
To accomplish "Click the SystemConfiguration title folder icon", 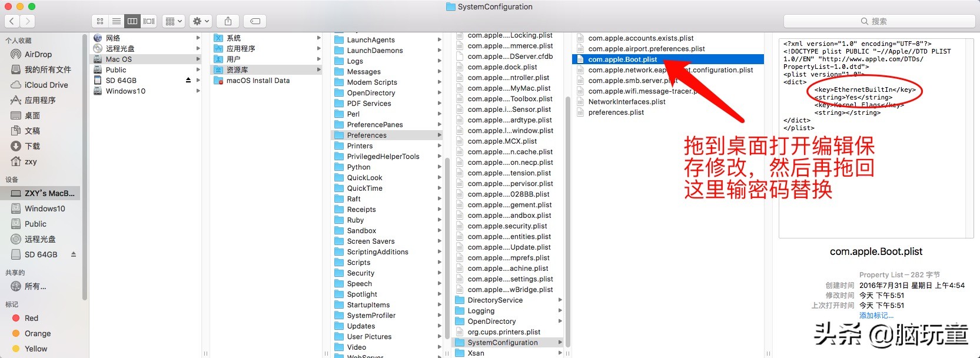I will click(451, 7).
